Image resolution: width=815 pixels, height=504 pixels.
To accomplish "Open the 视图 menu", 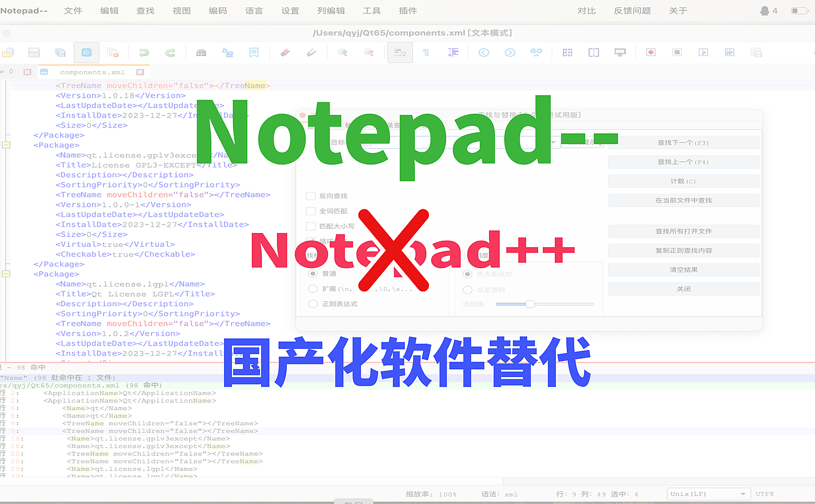I will [181, 10].
